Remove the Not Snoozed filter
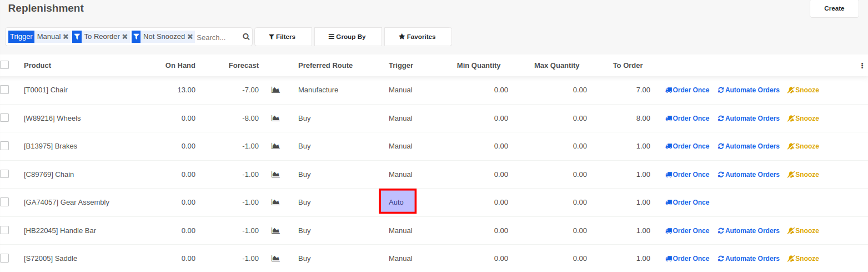This screenshot has width=868, height=272. click(x=190, y=37)
